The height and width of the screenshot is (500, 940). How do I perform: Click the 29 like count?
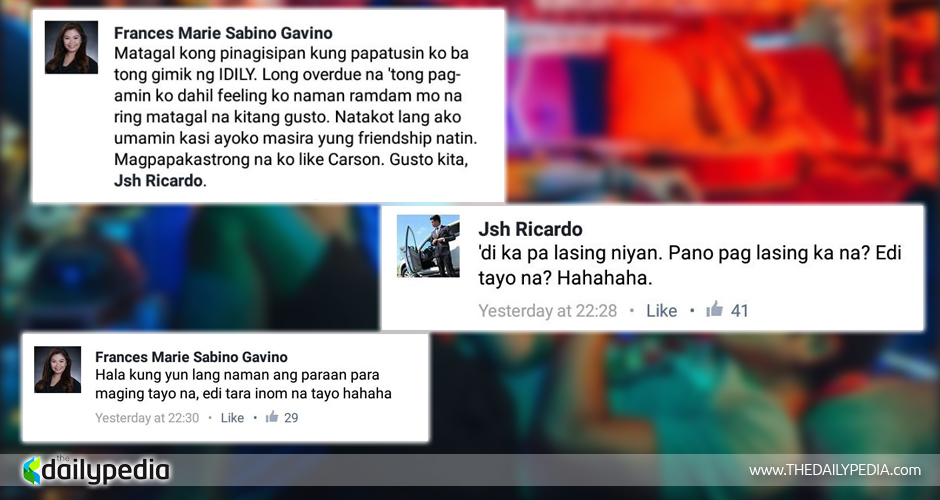click(291, 418)
